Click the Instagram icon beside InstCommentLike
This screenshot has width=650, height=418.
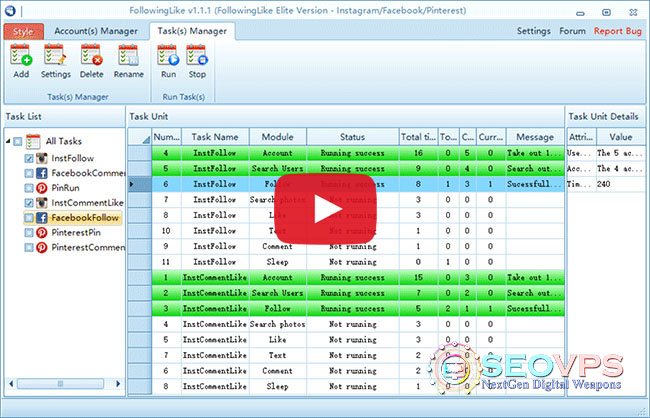tap(41, 203)
